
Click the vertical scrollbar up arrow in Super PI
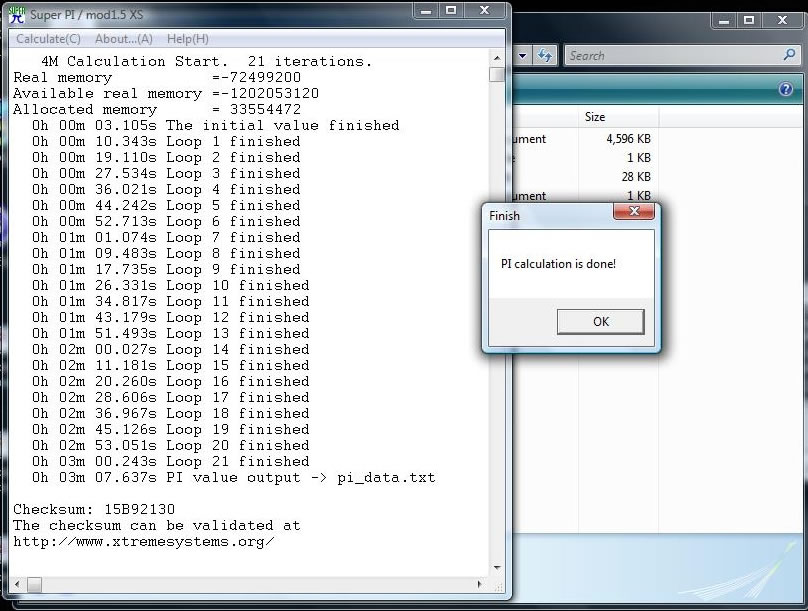coord(497,58)
